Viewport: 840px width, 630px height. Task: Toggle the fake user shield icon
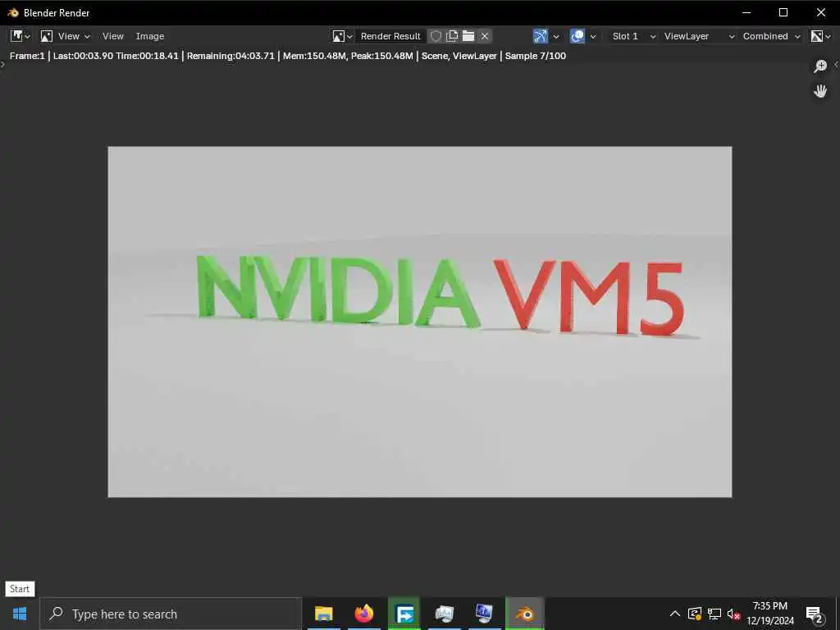(x=436, y=36)
